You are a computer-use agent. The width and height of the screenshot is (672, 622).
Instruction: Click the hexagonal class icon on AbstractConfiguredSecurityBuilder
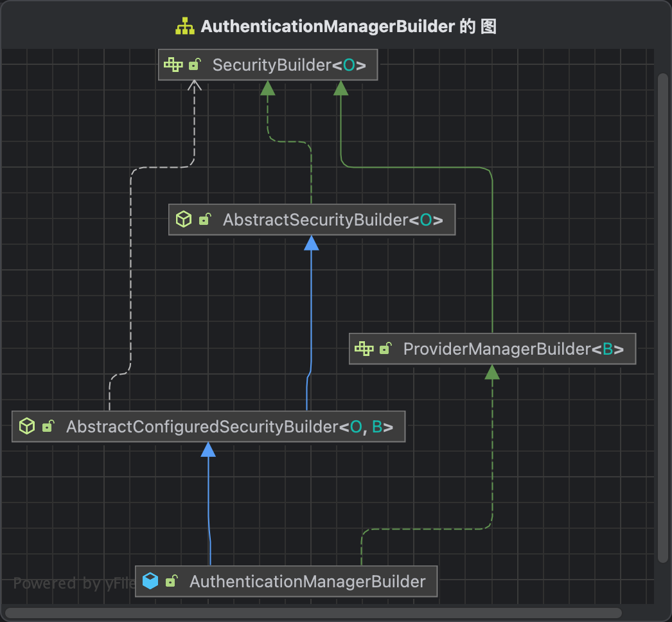pos(26,425)
